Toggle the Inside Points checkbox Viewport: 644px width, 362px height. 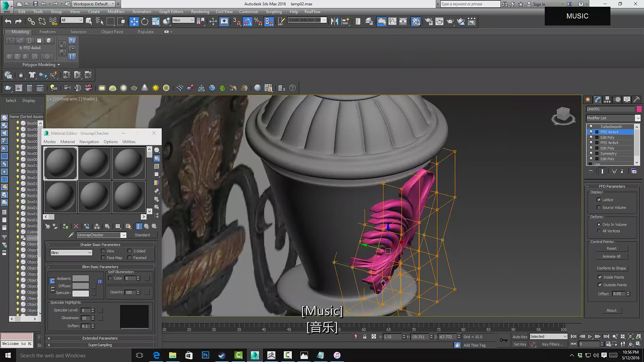tap(600, 277)
